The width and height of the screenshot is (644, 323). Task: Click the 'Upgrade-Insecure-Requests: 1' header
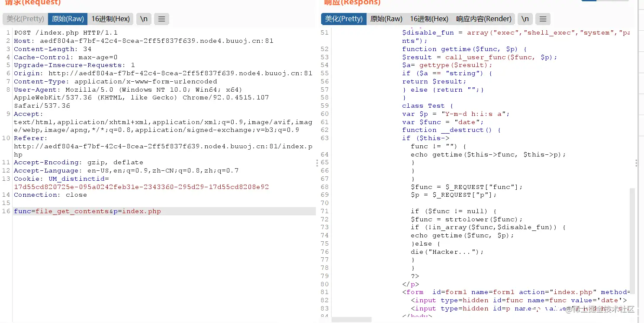74,65
